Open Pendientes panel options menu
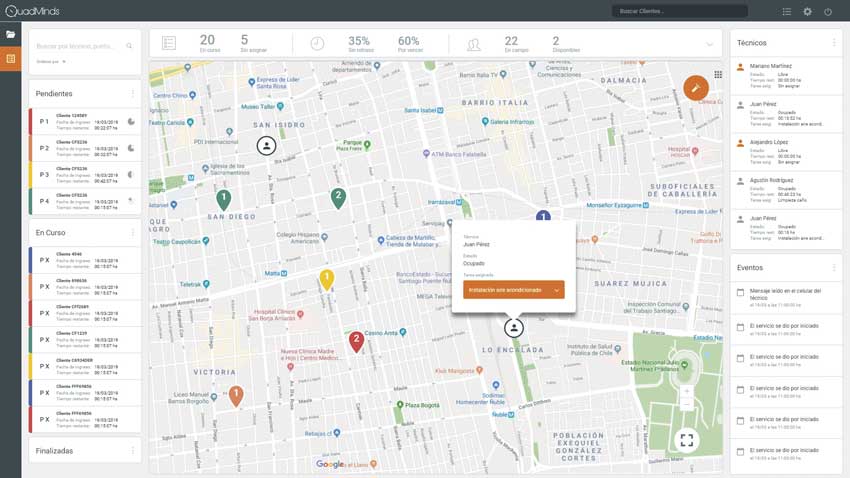 (133, 94)
